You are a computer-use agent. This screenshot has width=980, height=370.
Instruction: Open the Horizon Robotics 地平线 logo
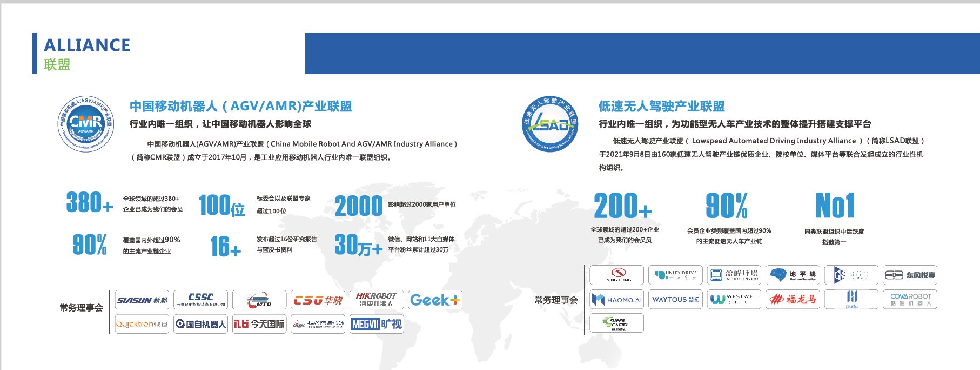click(793, 275)
